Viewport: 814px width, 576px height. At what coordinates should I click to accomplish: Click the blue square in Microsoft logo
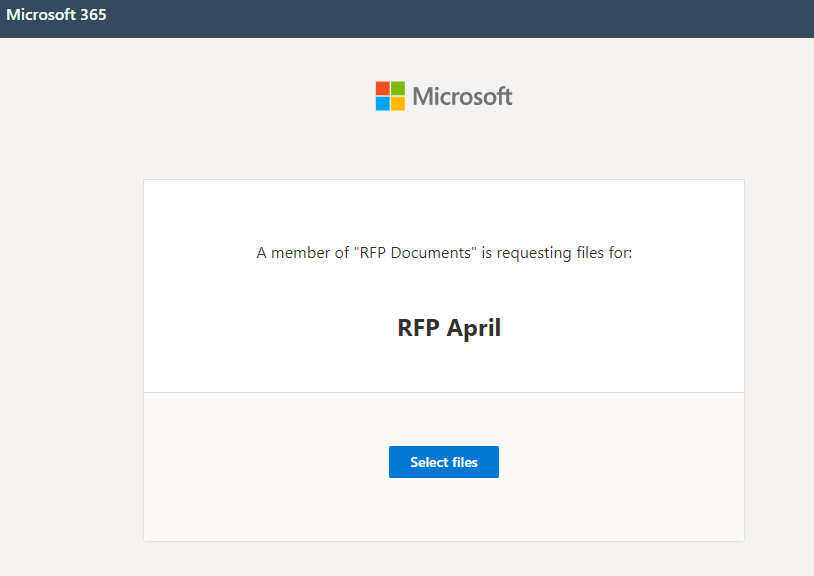(383, 103)
